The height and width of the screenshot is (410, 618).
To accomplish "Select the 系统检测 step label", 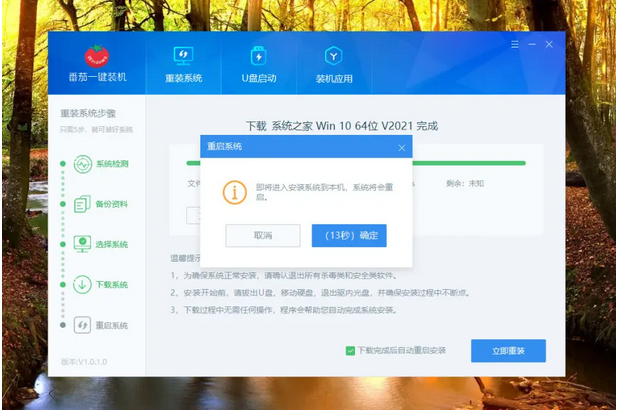I will [x=112, y=164].
